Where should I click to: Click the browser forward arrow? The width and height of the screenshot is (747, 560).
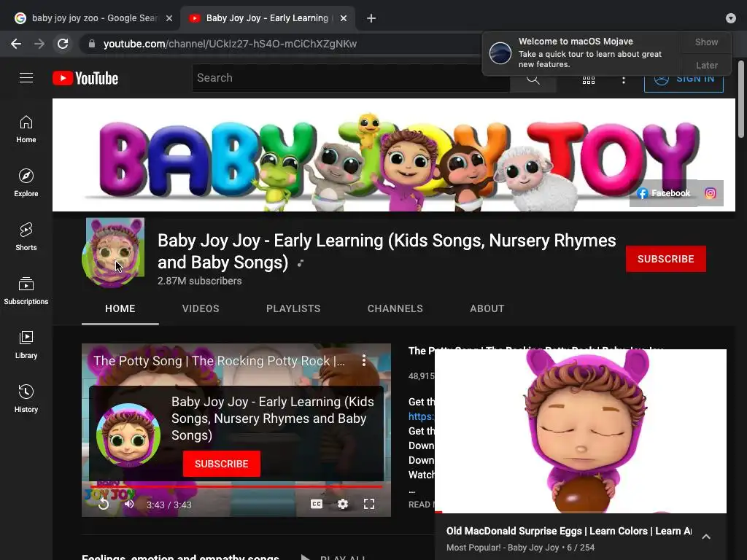39,44
